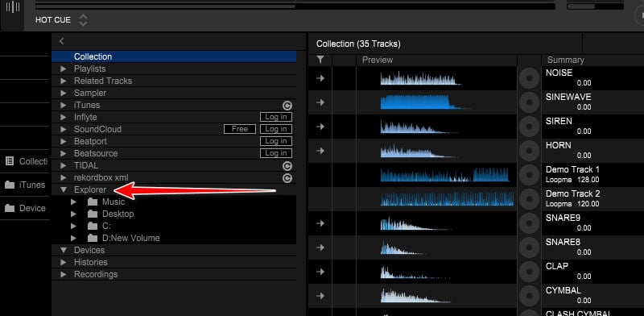Click the artwork disc for SIREN
This screenshot has height=316, width=644.
tap(529, 127)
